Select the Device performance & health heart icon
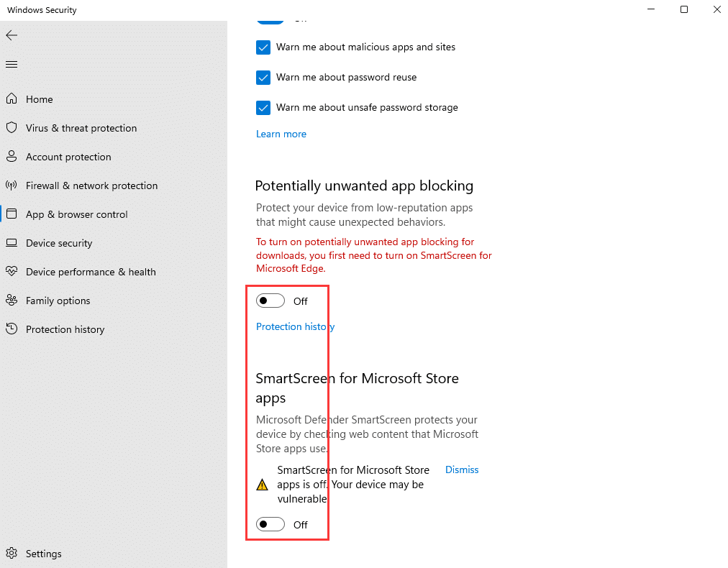The width and height of the screenshot is (728, 568). click(x=12, y=272)
